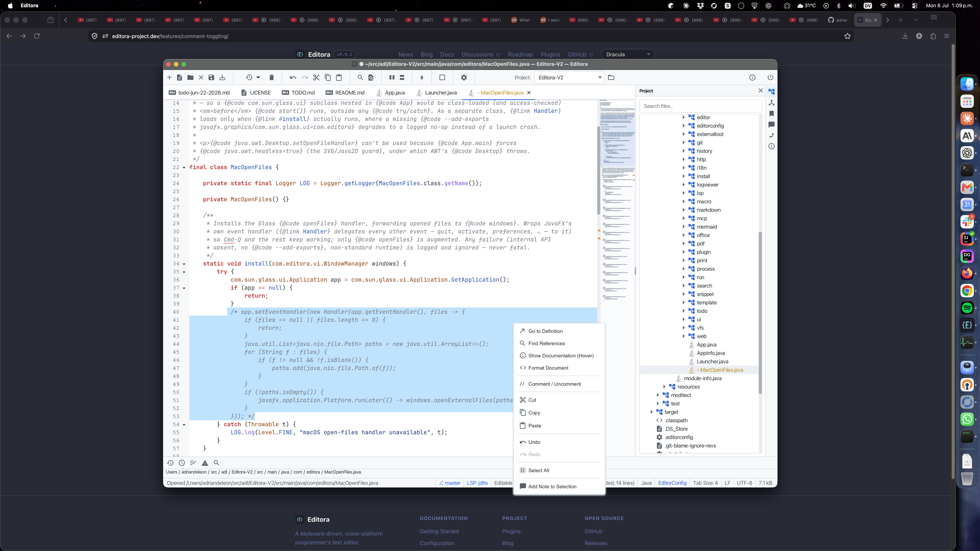Click the find-in-files search icon in toolbar
The height and width of the screenshot is (551, 980).
[x=371, y=77]
